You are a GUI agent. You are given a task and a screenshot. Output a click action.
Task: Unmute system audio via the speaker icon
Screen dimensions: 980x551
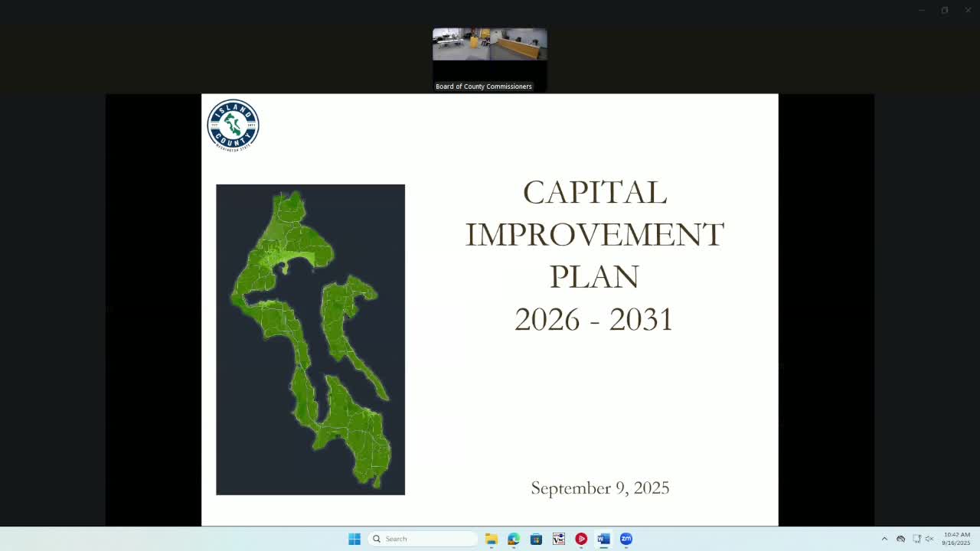tap(929, 539)
